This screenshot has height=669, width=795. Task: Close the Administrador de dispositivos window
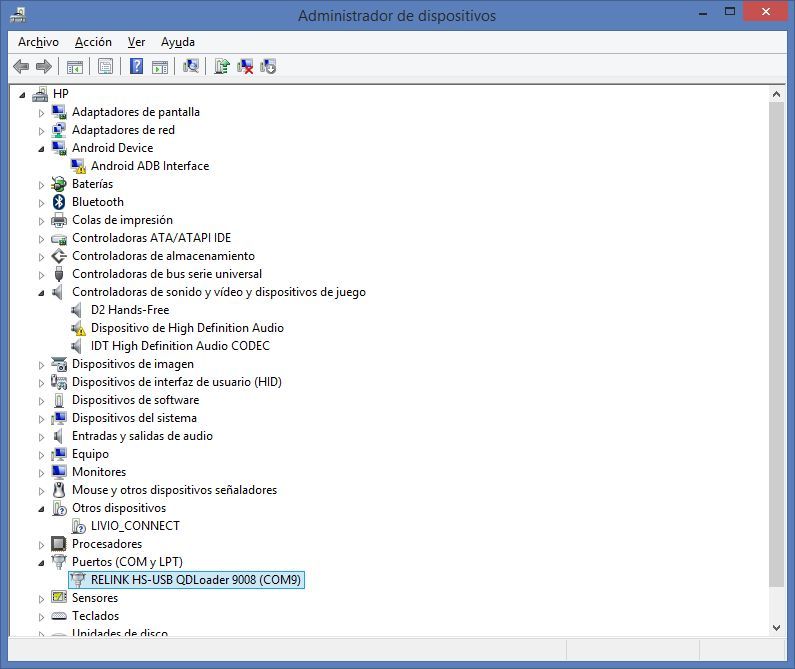click(x=766, y=12)
